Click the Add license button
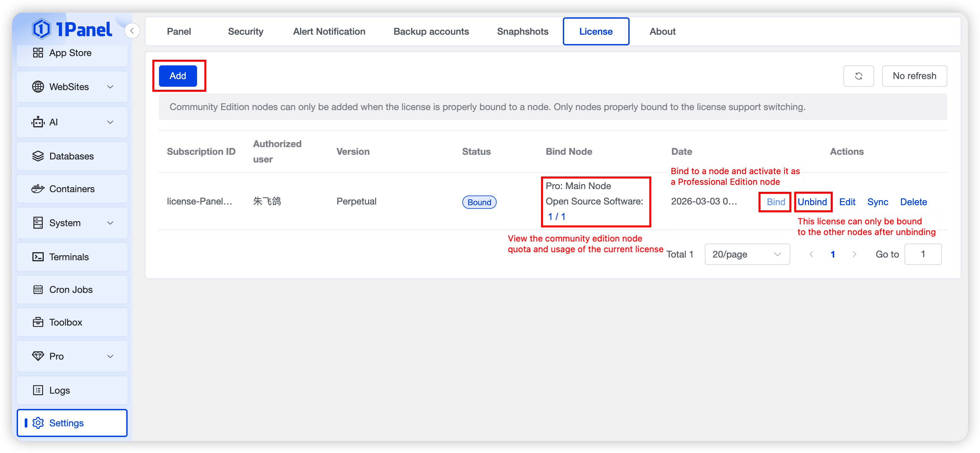The width and height of the screenshot is (980, 453). (178, 76)
